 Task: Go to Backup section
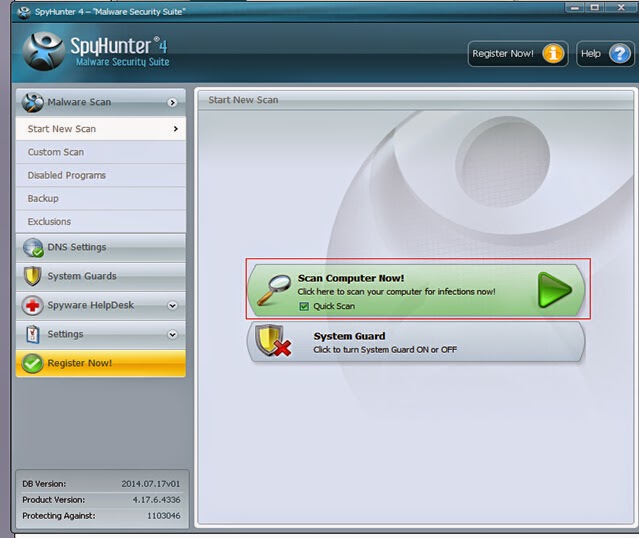click(101, 198)
